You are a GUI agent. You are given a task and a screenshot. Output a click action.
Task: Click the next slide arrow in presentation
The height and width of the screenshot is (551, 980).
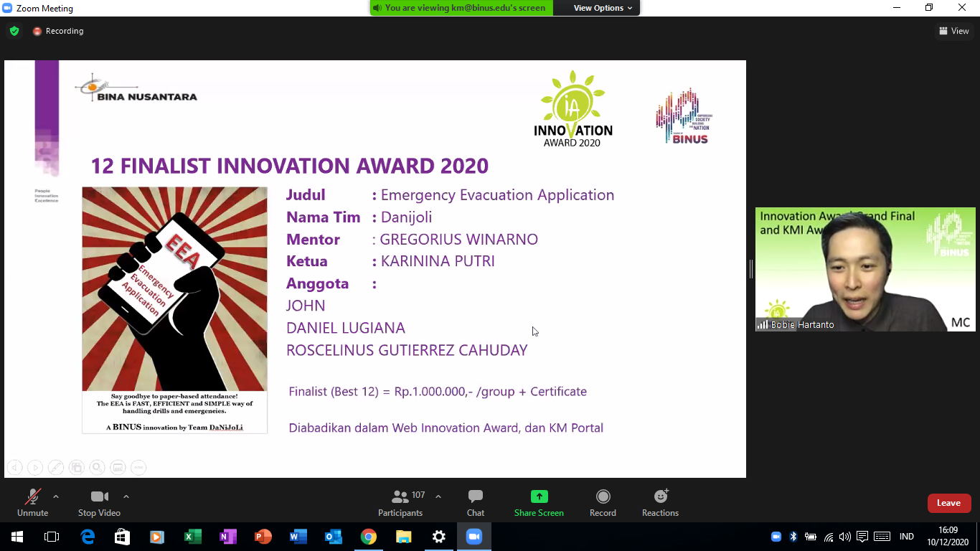pyautogui.click(x=35, y=468)
